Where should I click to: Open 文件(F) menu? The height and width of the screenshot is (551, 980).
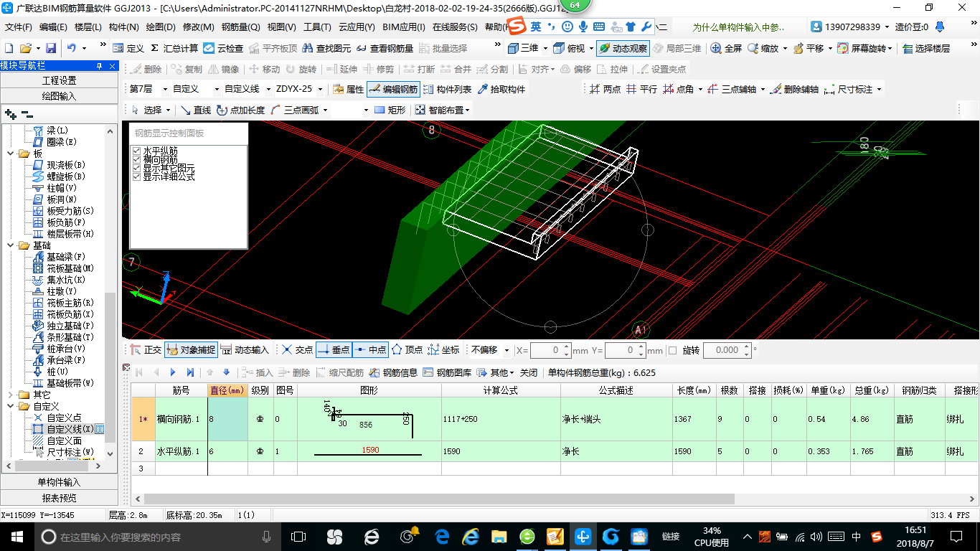pyautogui.click(x=18, y=27)
